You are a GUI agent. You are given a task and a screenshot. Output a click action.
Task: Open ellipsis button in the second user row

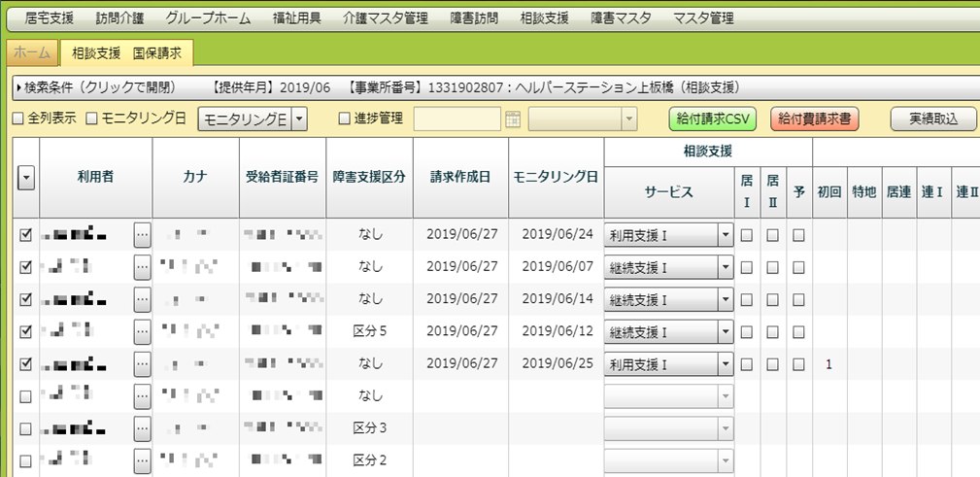click(143, 267)
